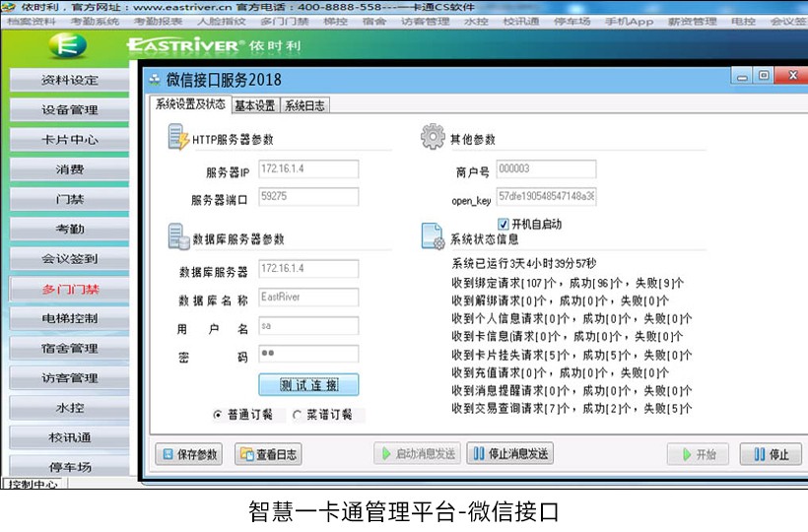Click the green EastRiver logo icon
The image size is (808, 532).
(x=67, y=46)
